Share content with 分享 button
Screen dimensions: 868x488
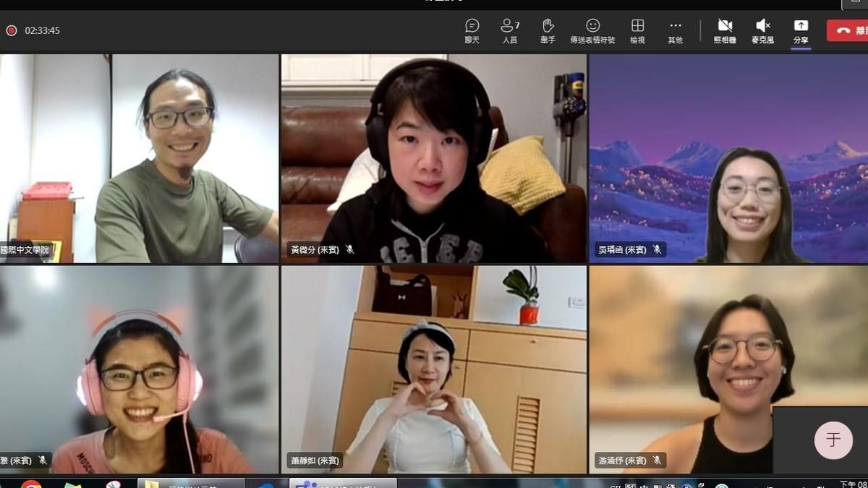tap(801, 31)
